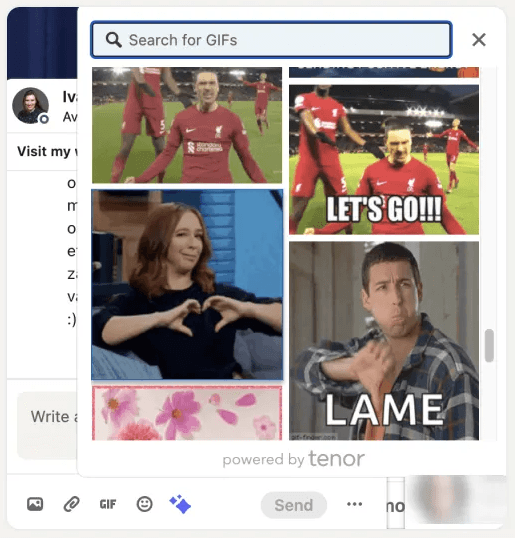Open the GIF picker button
The image size is (515, 538).
point(108,504)
